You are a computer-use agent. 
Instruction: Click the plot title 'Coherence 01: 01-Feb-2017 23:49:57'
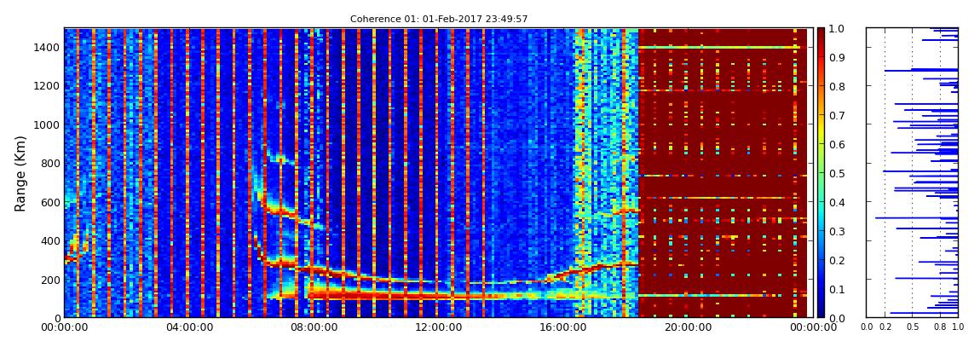(439, 19)
